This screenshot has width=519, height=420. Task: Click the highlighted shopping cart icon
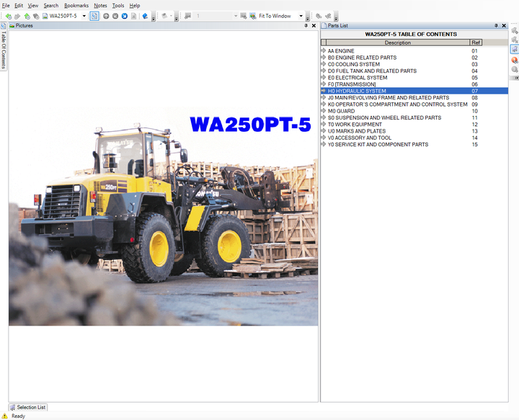pos(515,50)
